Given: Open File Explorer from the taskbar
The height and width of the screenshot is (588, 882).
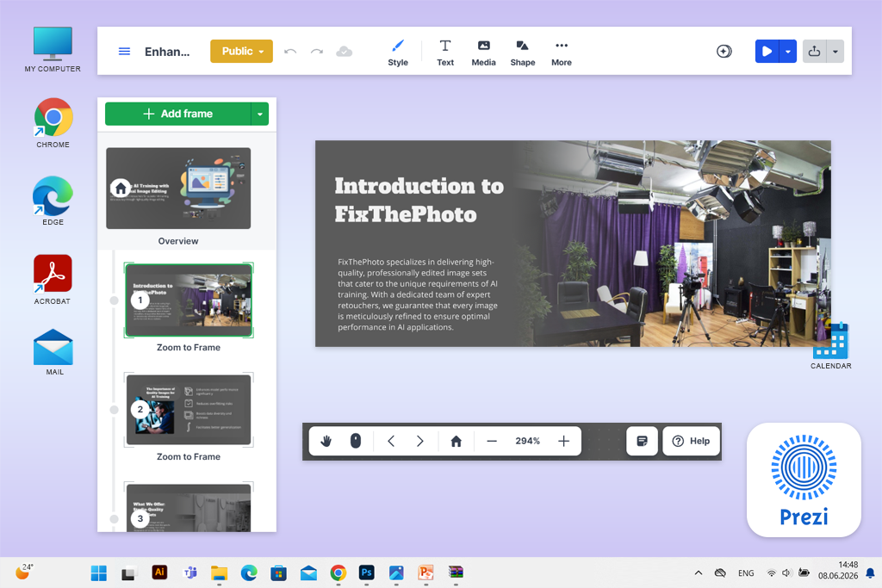Looking at the screenshot, I should pos(219,573).
